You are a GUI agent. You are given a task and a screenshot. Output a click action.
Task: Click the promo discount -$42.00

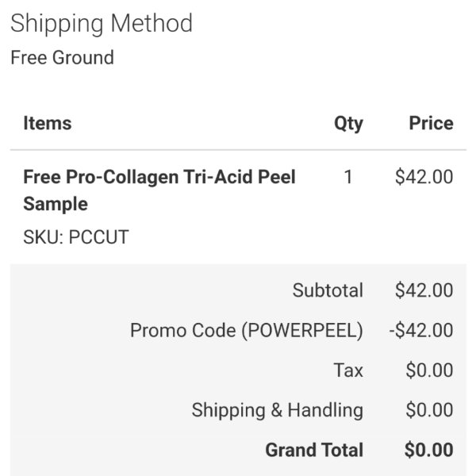pyautogui.click(x=421, y=330)
